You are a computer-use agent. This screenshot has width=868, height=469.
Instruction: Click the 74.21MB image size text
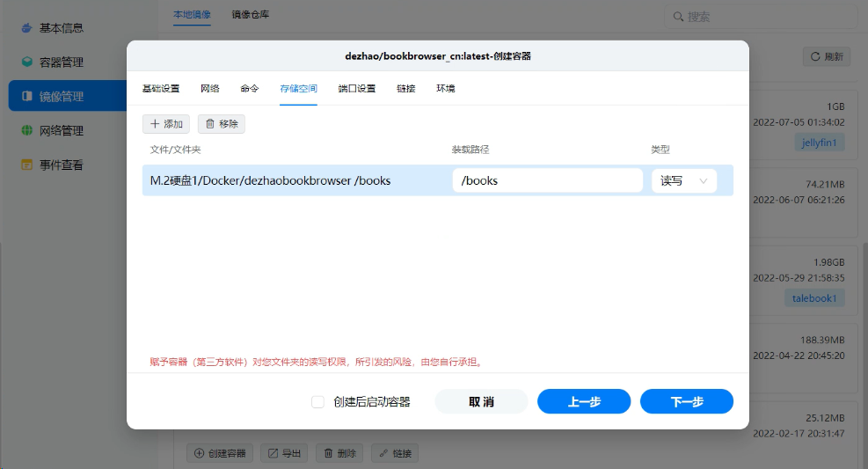[x=825, y=185]
